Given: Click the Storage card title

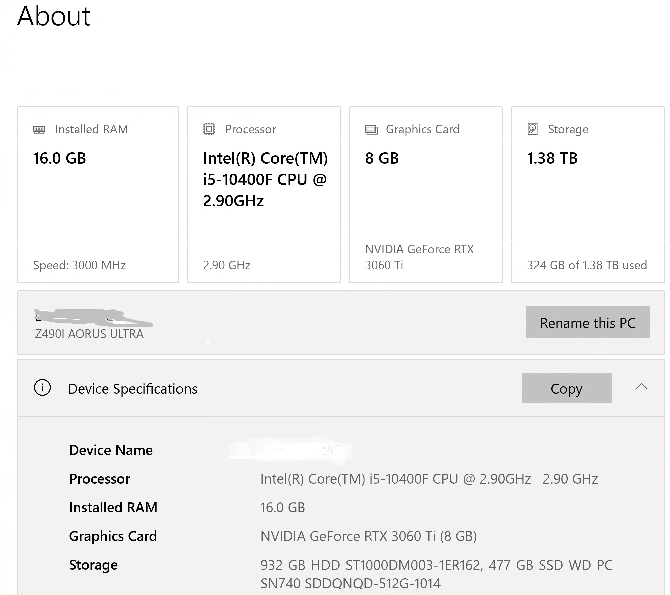Looking at the screenshot, I should pos(568,129).
